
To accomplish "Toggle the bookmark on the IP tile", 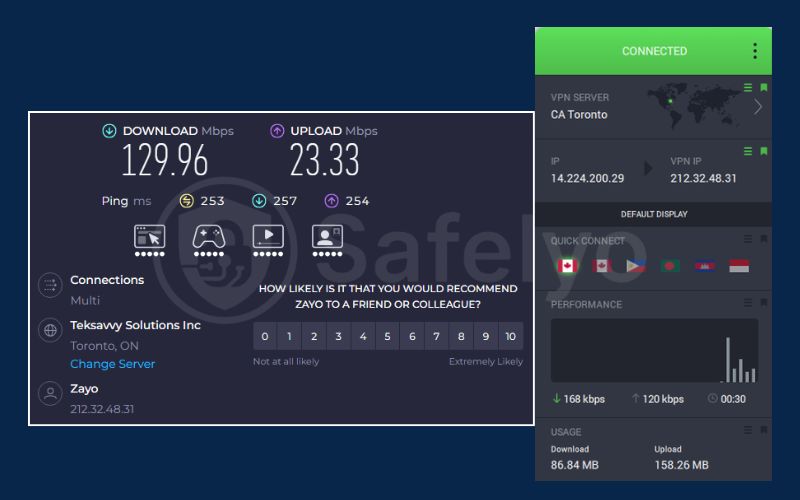I will pos(764,152).
